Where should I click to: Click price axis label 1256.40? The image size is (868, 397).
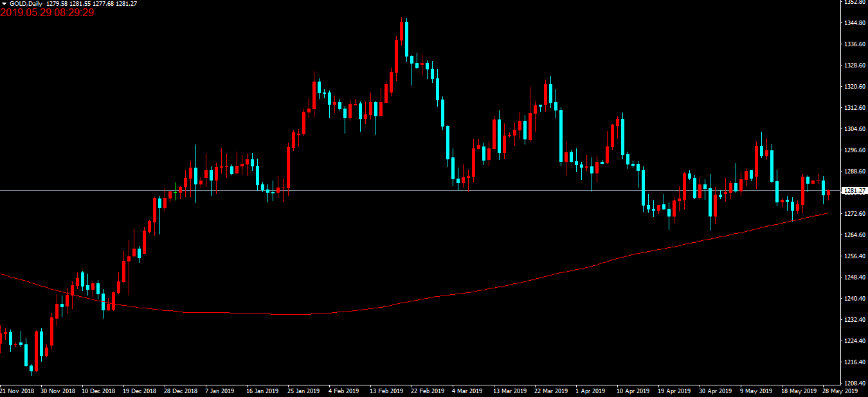(855, 256)
